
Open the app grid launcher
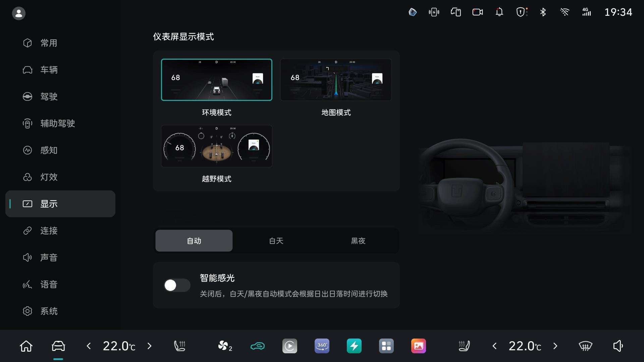coord(386,346)
